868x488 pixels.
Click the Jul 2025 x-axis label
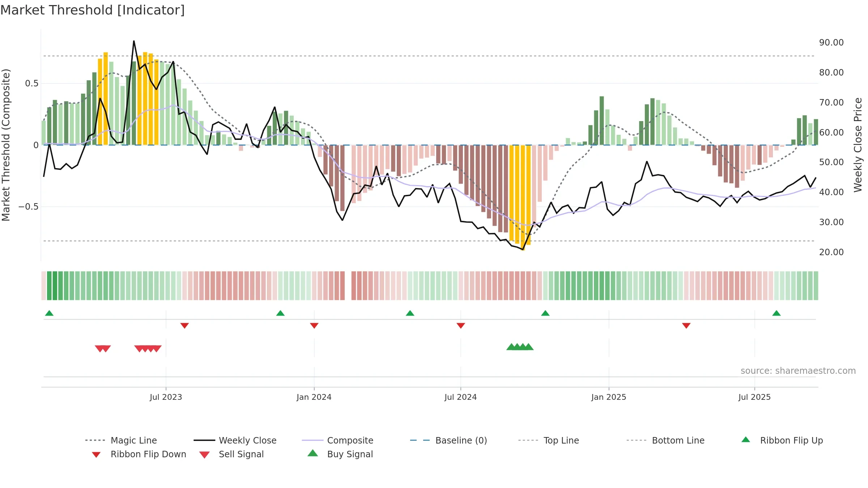tap(754, 397)
